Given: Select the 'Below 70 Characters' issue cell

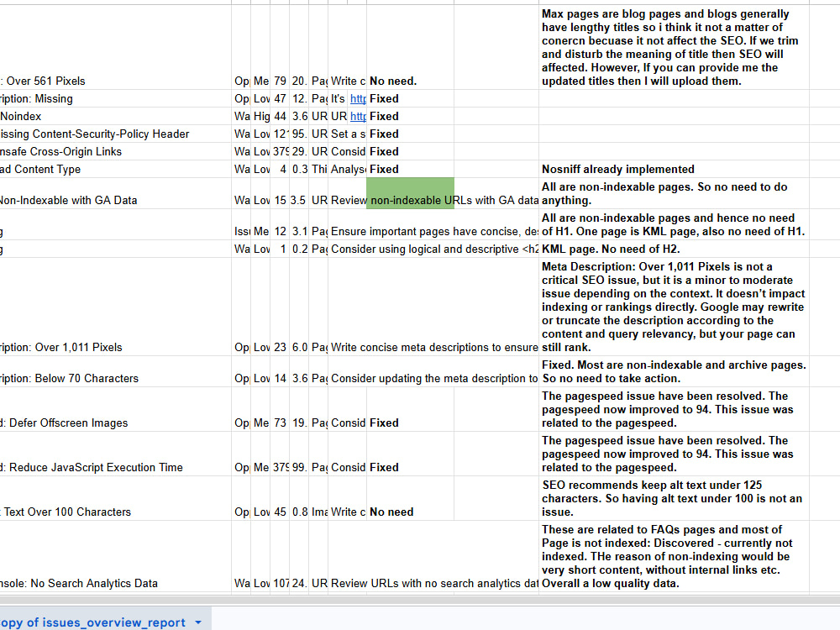Looking at the screenshot, I should pos(116,371).
